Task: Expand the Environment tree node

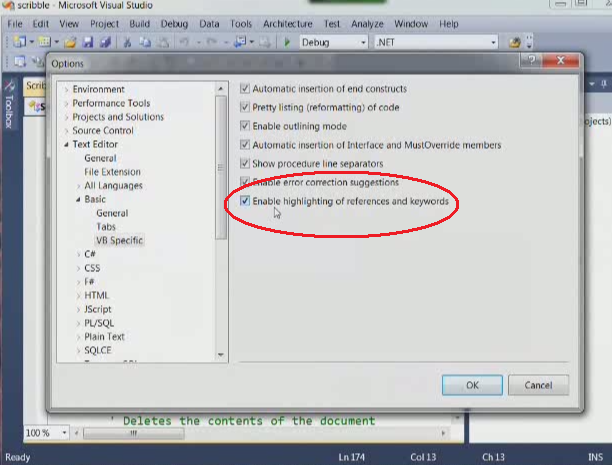Action: pyautogui.click(x=66, y=89)
